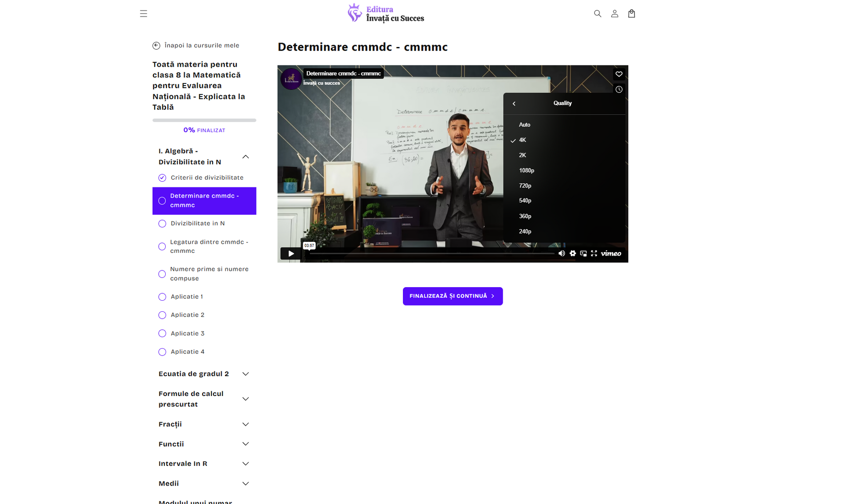Click Învață cu succes channel name in video
The image size is (855, 504).
point(321,83)
